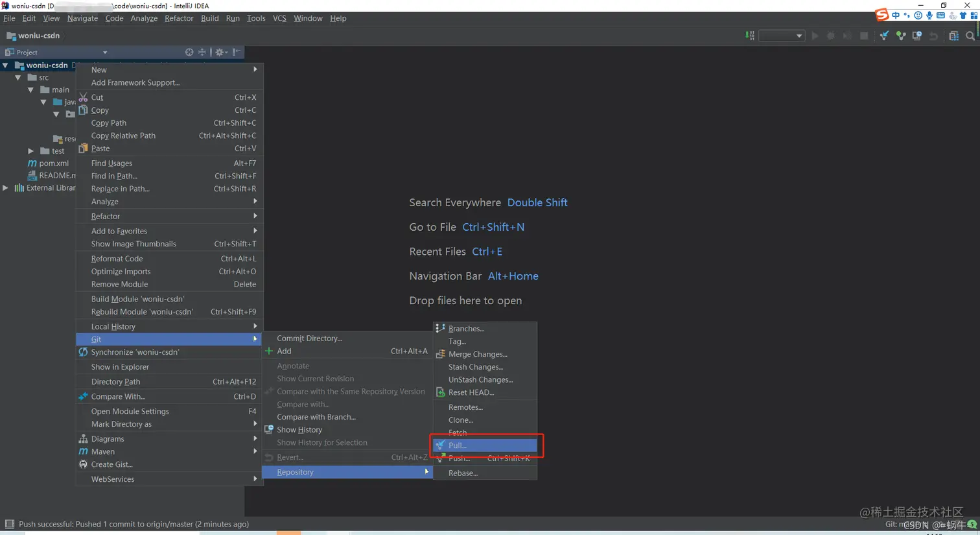Select pom.xml in the project tree
This screenshot has width=980, height=535.
(x=48, y=163)
